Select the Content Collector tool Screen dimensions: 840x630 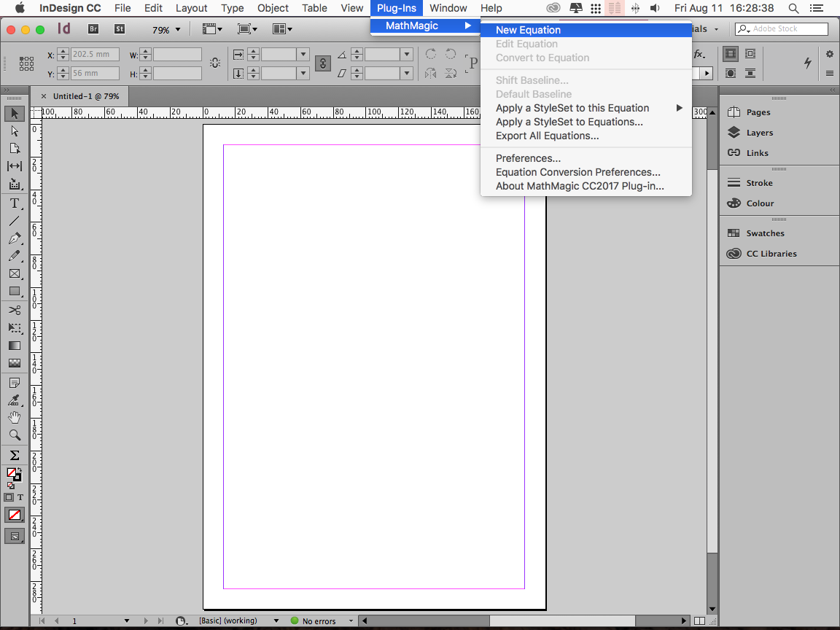[15, 184]
